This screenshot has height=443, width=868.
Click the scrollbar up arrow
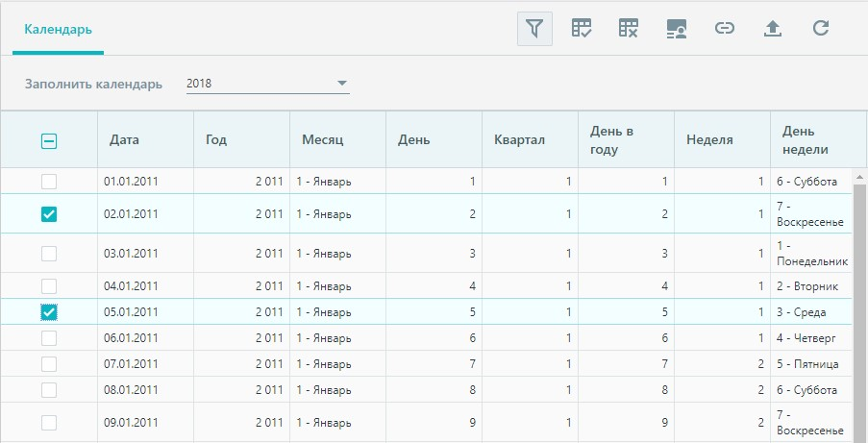tap(859, 178)
